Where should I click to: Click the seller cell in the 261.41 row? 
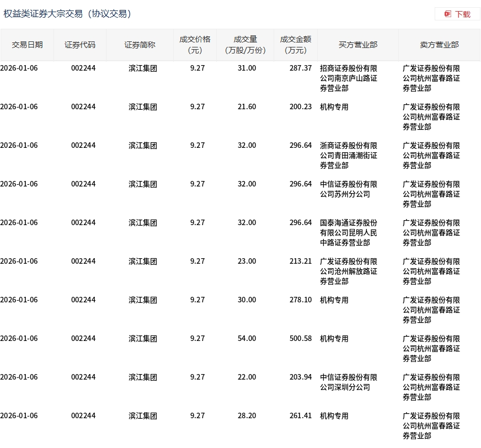coord(431,426)
